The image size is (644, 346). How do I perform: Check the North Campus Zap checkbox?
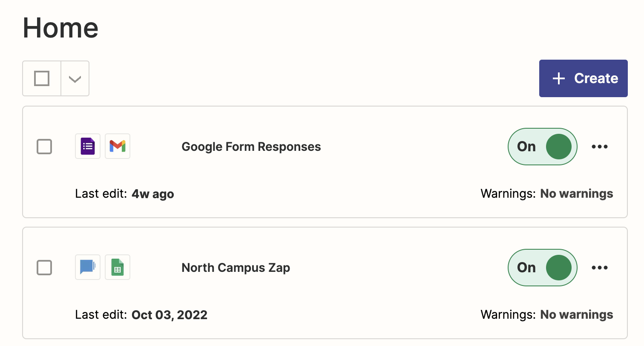tap(44, 268)
